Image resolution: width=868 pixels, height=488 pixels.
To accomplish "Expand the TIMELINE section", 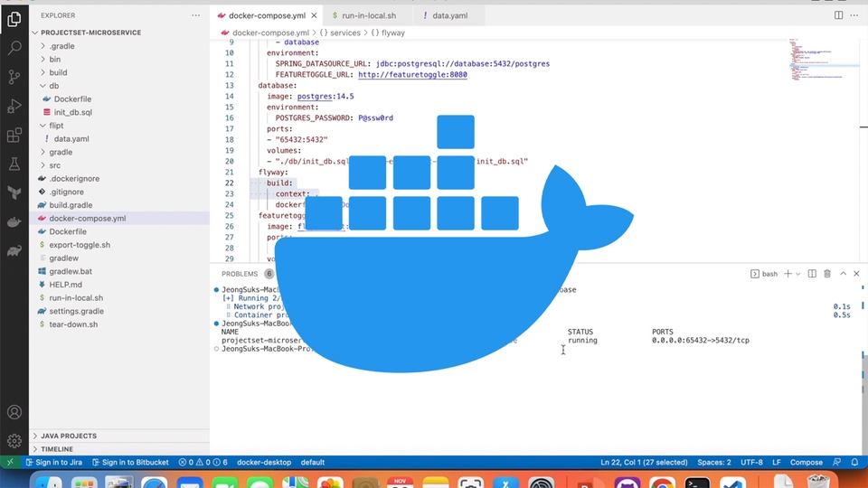I will 57,449.
